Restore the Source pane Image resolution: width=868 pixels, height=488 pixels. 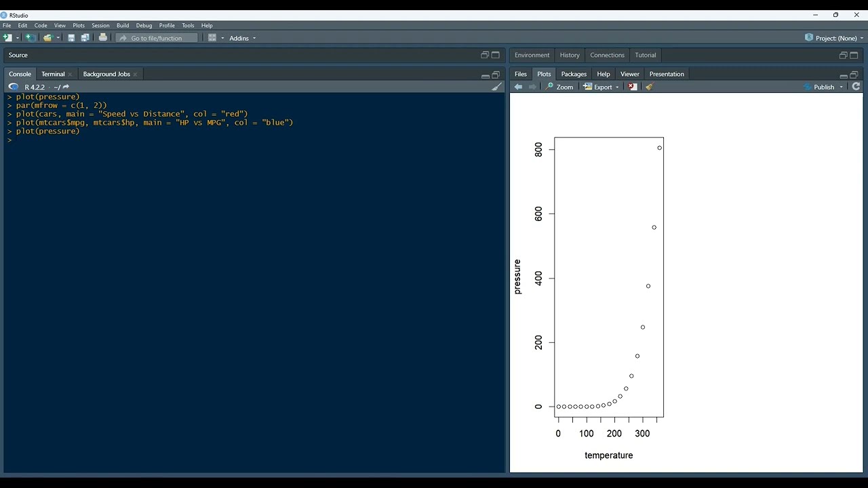click(485, 55)
